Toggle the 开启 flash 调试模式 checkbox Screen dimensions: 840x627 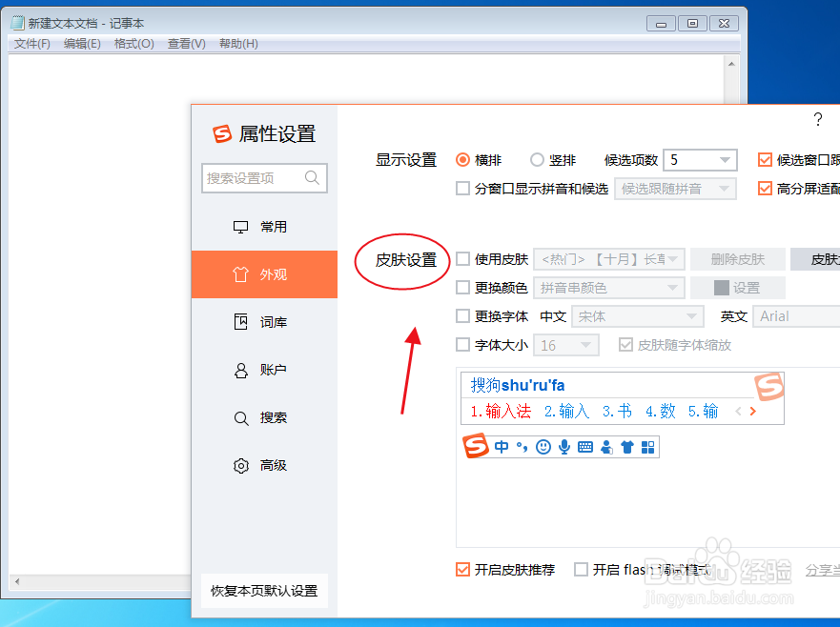tap(581, 569)
